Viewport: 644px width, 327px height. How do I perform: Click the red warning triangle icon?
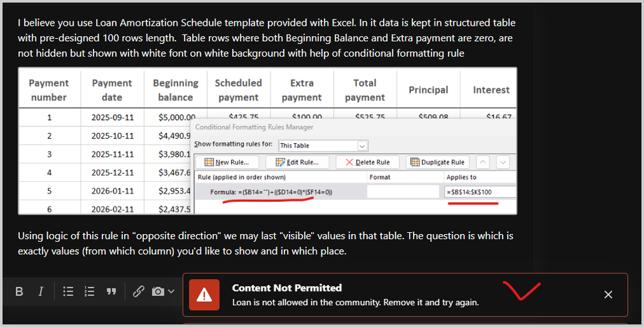(204, 295)
